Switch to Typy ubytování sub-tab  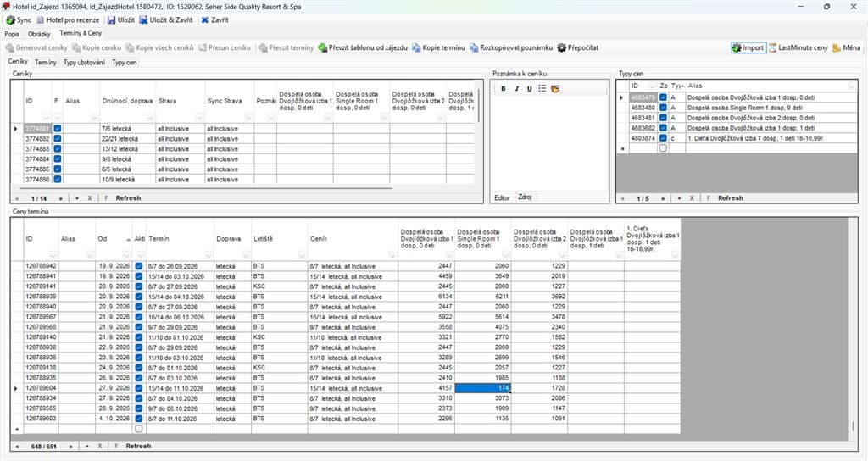click(x=84, y=63)
